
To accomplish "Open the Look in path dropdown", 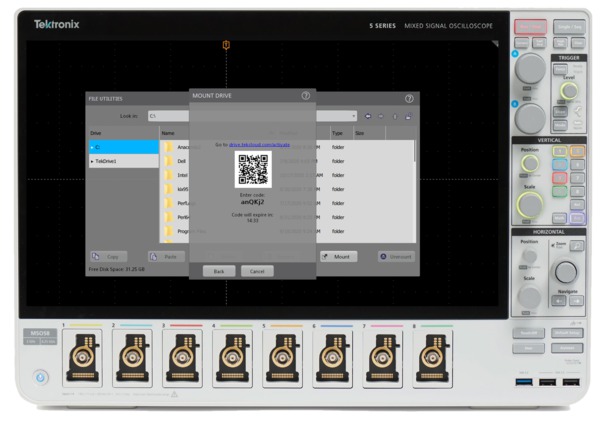I will tap(353, 116).
